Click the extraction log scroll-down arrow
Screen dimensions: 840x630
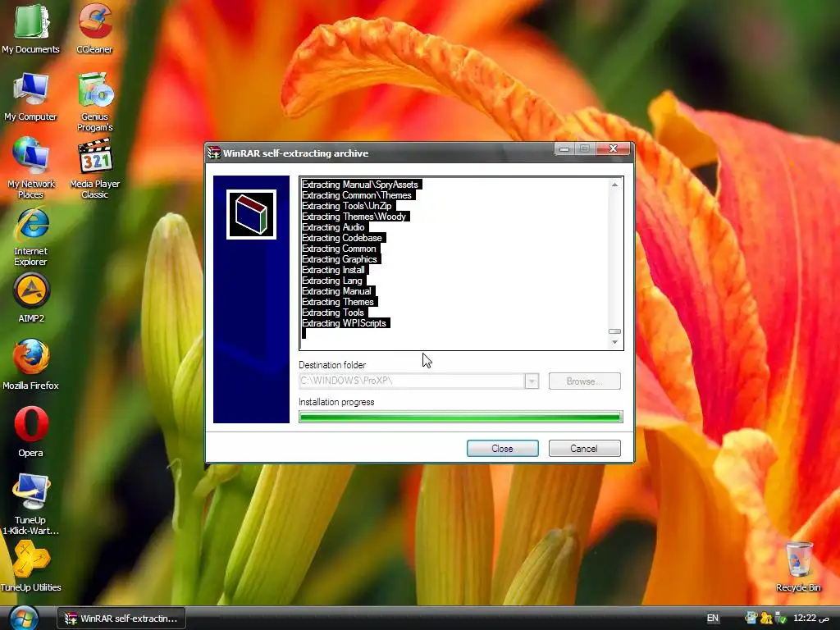coord(614,342)
